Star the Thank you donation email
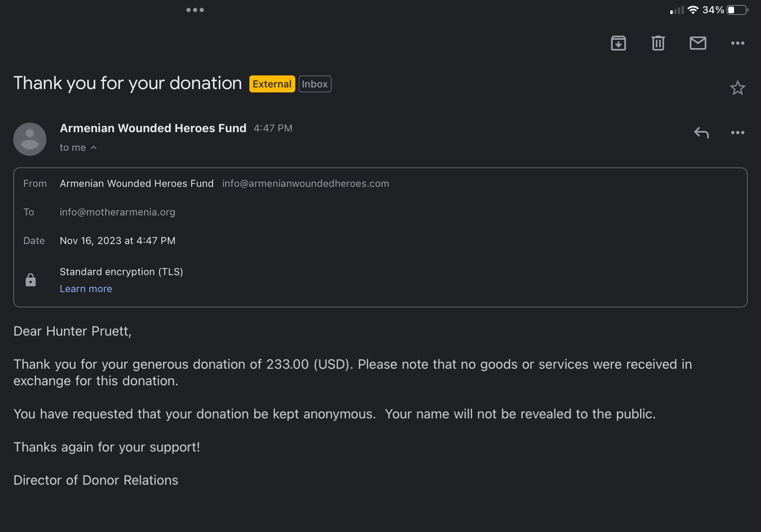This screenshot has width=761, height=532. (x=737, y=88)
